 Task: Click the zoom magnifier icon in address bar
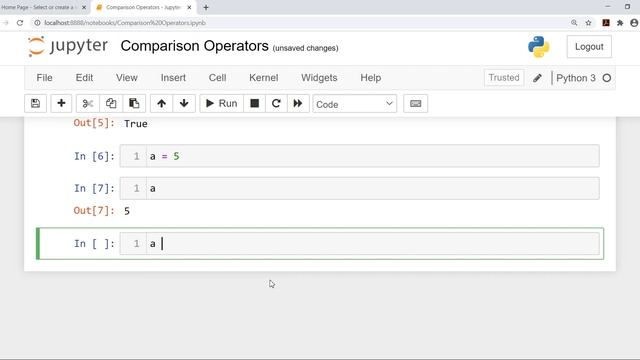574,23
